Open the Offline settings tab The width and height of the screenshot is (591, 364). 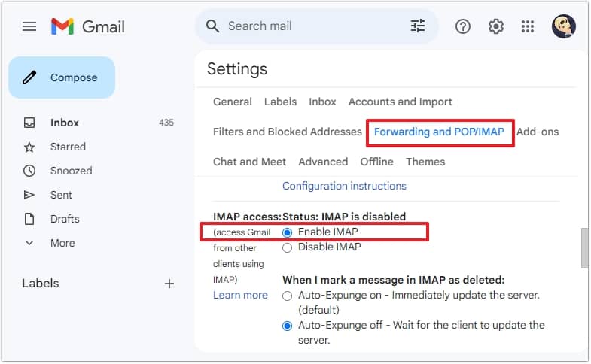[376, 162]
